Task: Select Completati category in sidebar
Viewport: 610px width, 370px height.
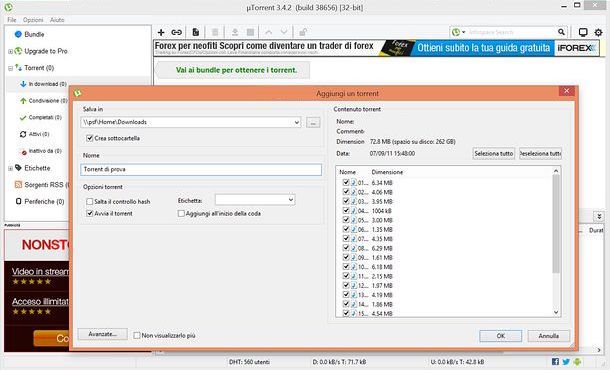Action: pyautogui.click(x=40, y=117)
